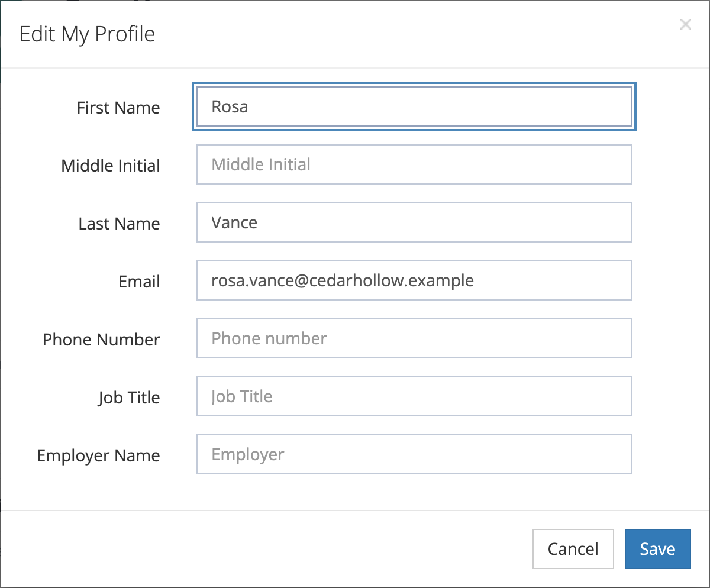Cancel the profile edits
This screenshot has height=588, width=710.
coord(573,549)
